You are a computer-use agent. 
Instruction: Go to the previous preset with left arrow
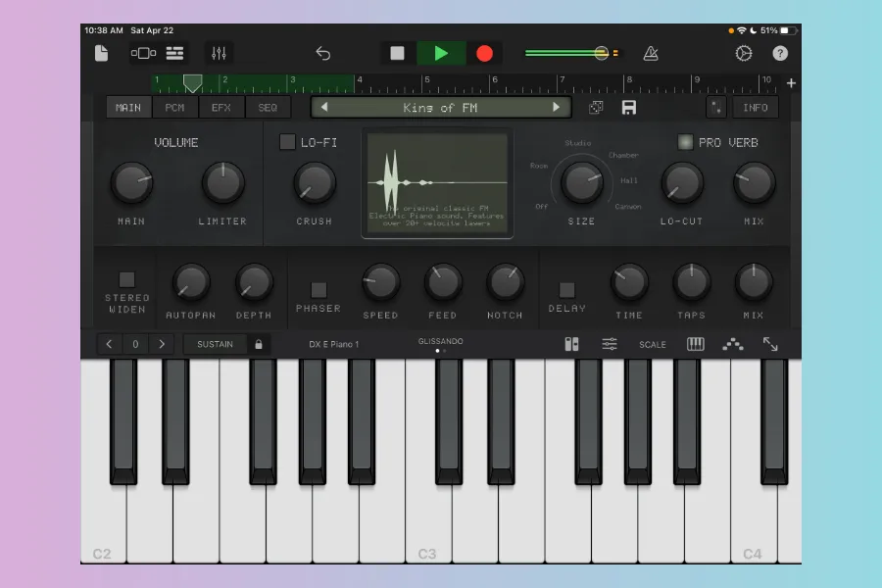click(325, 108)
